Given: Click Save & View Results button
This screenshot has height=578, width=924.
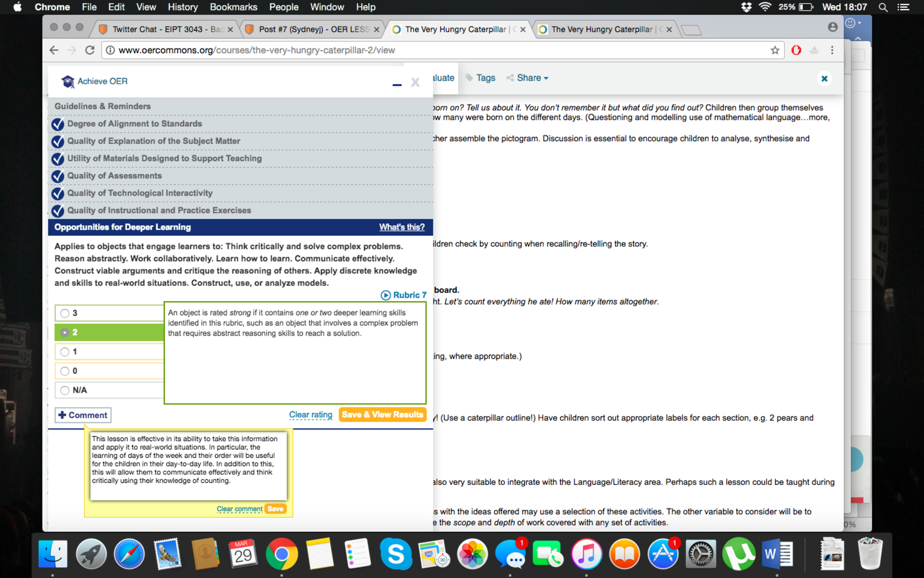Looking at the screenshot, I should pos(382,415).
